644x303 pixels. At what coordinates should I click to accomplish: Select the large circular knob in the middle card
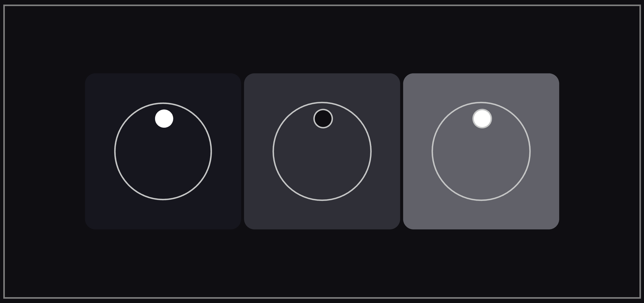pos(322,151)
